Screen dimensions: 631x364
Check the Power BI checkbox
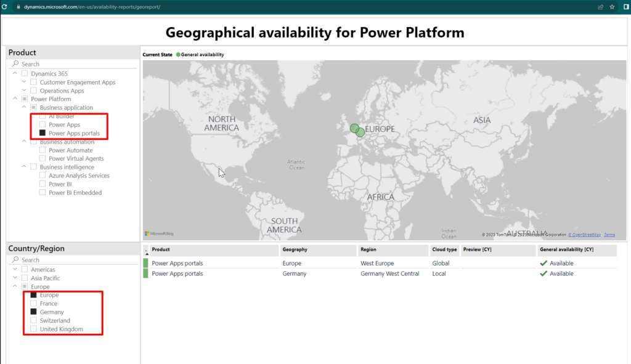pos(43,184)
